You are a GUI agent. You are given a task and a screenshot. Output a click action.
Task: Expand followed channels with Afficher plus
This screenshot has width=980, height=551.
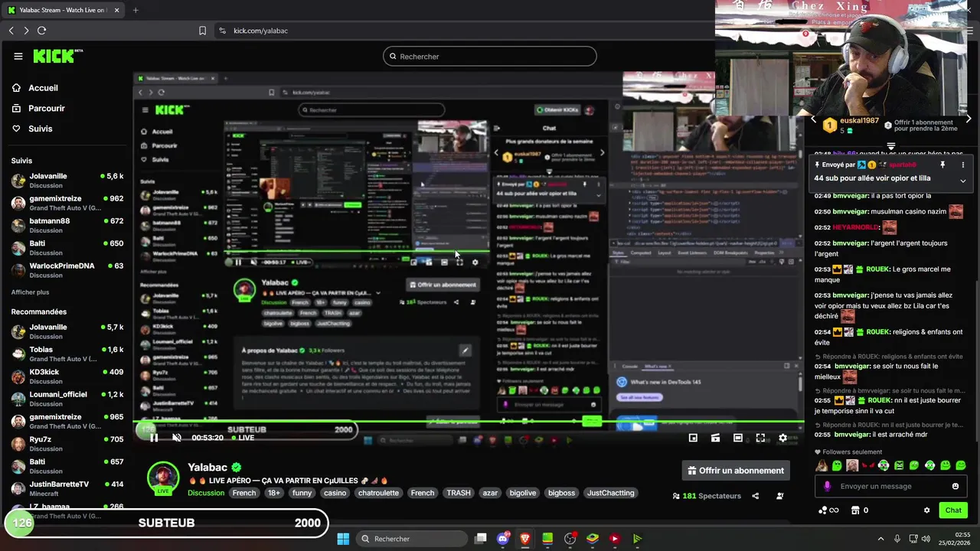click(x=30, y=292)
